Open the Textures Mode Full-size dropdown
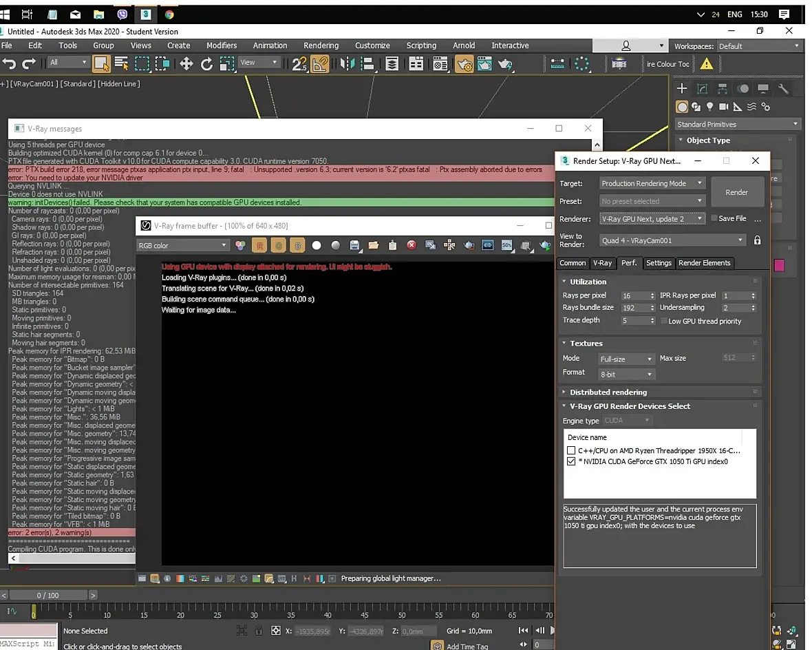 click(x=626, y=359)
